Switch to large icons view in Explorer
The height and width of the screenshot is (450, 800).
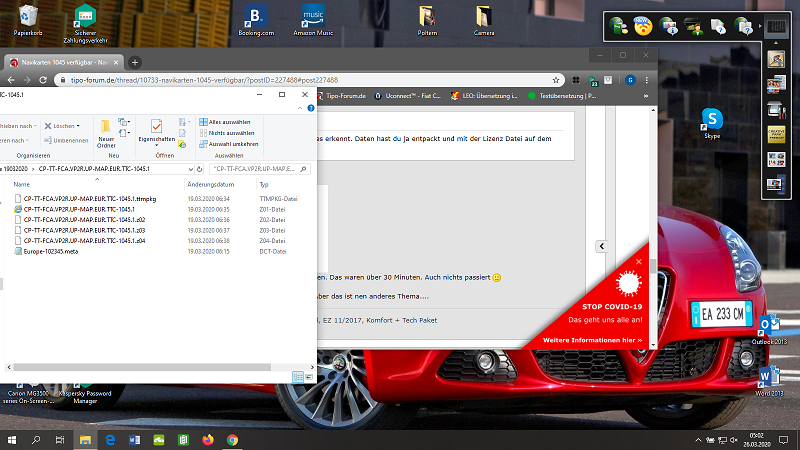pos(308,376)
